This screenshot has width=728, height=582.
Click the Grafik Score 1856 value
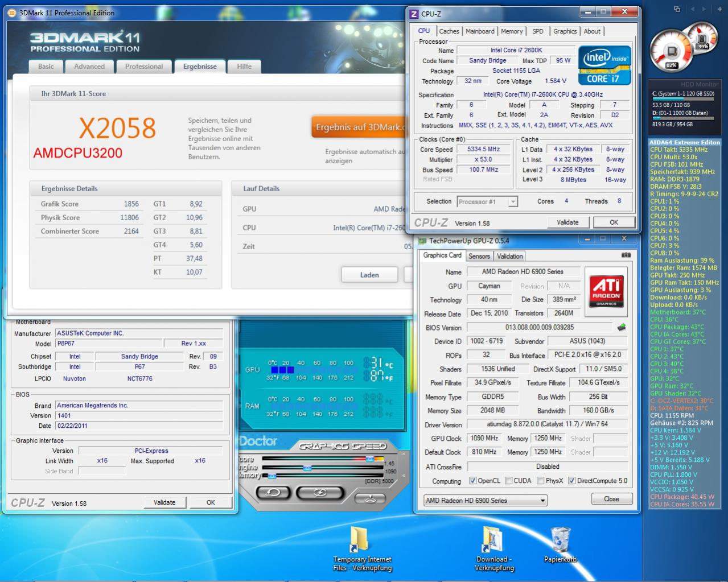tap(131, 204)
